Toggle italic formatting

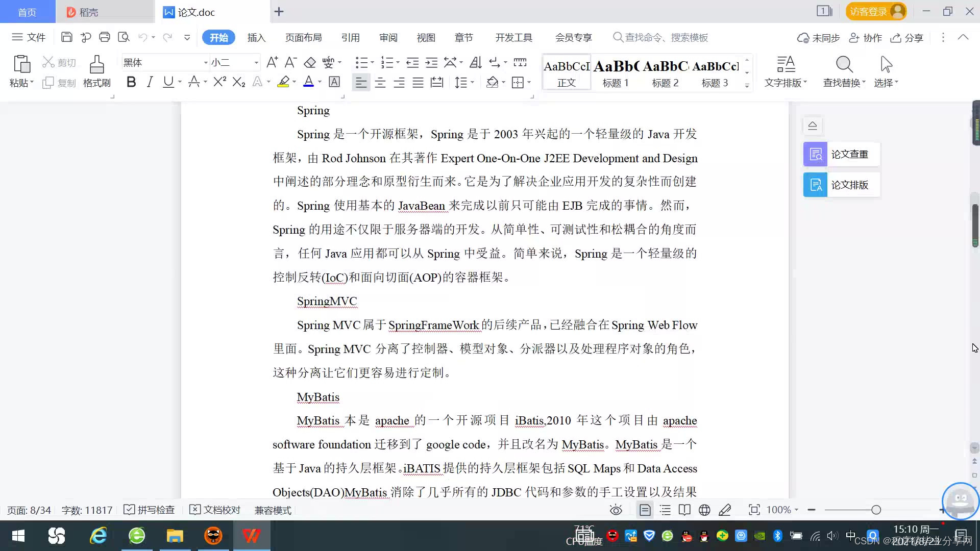[150, 82]
